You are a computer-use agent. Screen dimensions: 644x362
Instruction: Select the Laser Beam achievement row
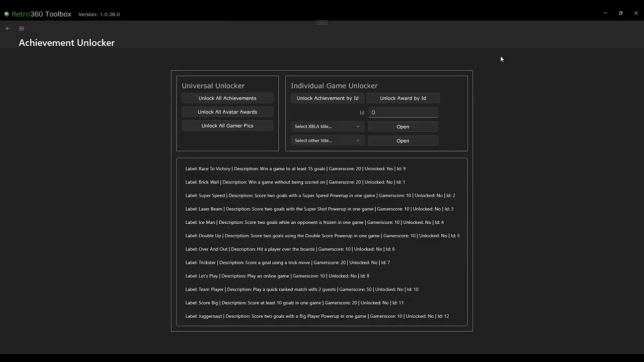322,209
